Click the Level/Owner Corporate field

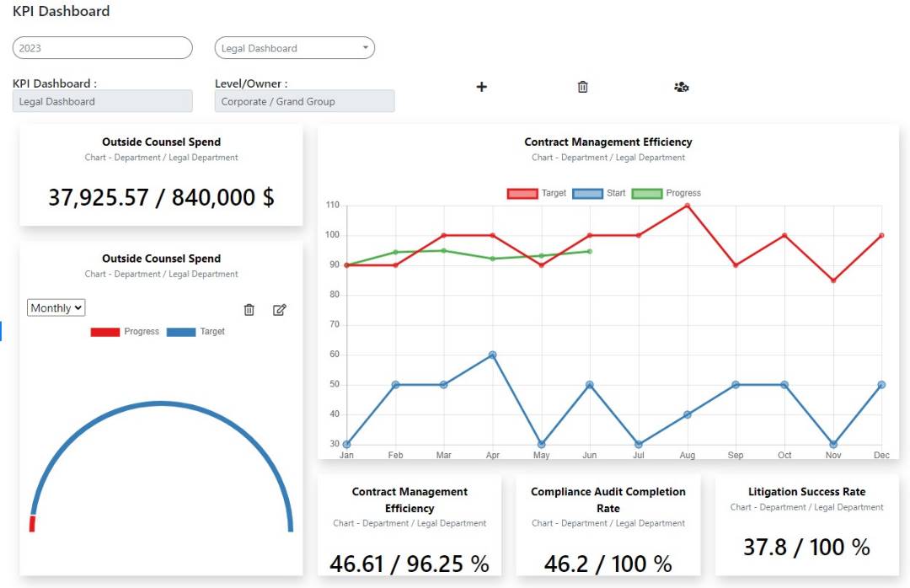pyautogui.click(x=304, y=101)
